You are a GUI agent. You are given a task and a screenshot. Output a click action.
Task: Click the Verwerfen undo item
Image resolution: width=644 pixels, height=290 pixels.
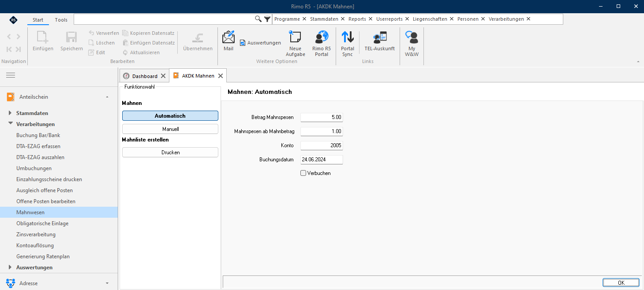click(x=104, y=33)
